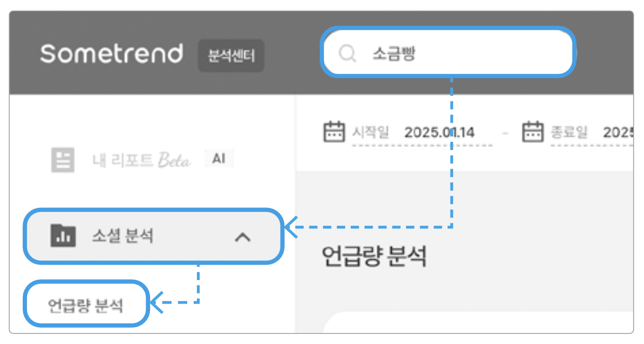The width and height of the screenshot is (644, 344).
Task: Click the AI badge
Action: click(x=219, y=158)
